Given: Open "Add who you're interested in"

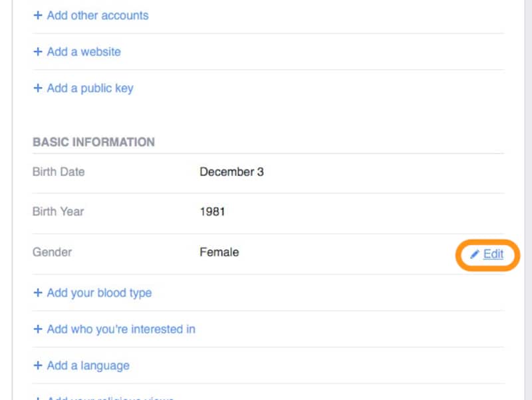Looking at the screenshot, I should (x=120, y=329).
